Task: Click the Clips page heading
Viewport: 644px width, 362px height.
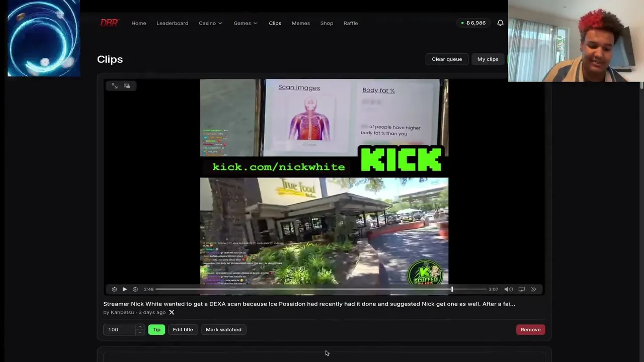Action: click(110, 59)
